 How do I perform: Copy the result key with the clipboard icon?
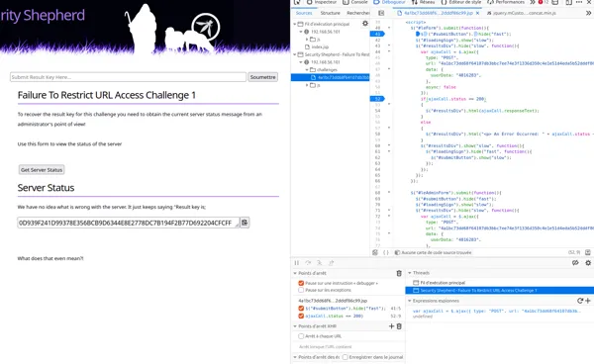click(245, 223)
